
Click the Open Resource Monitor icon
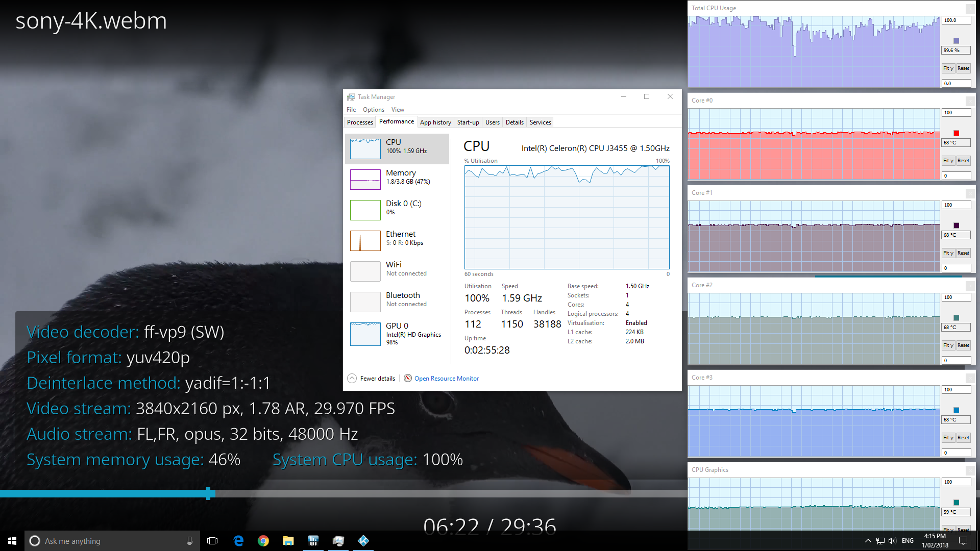(x=408, y=378)
